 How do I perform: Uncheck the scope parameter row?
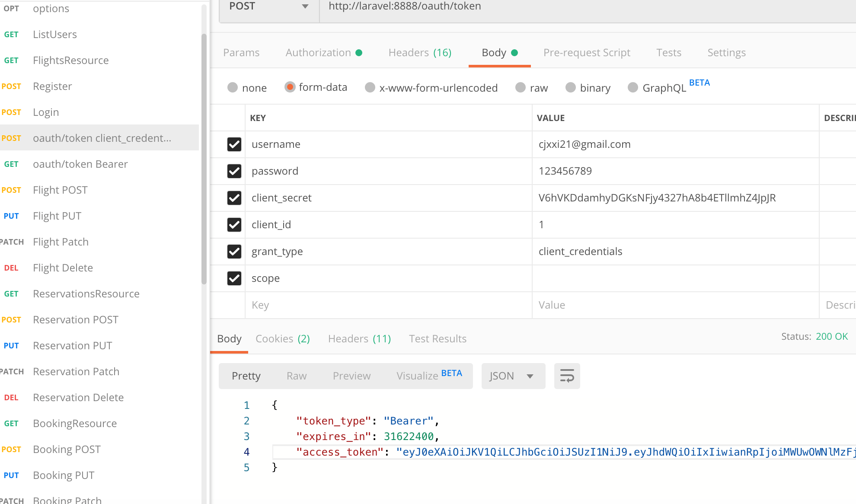click(x=234, y=278)
